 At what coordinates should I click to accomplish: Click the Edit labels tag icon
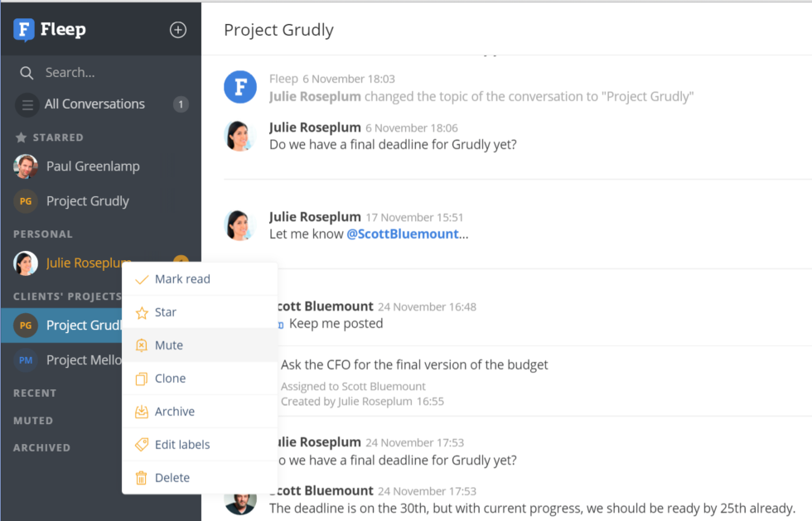pyautogui.click(x=142, y=444)
